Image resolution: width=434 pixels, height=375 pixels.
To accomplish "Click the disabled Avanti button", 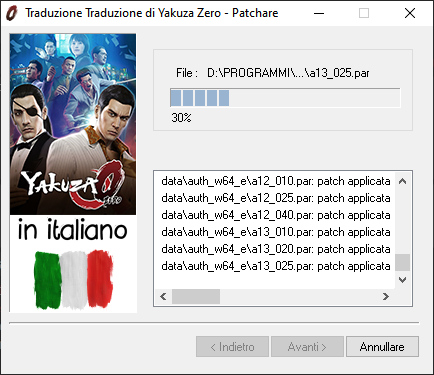I will coord(307,347).
